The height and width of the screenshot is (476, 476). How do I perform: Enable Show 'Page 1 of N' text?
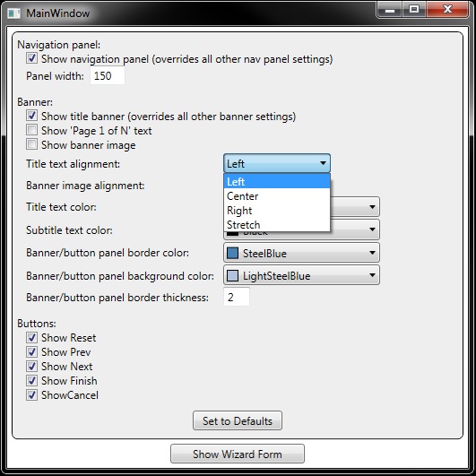(x=31, y=130)
